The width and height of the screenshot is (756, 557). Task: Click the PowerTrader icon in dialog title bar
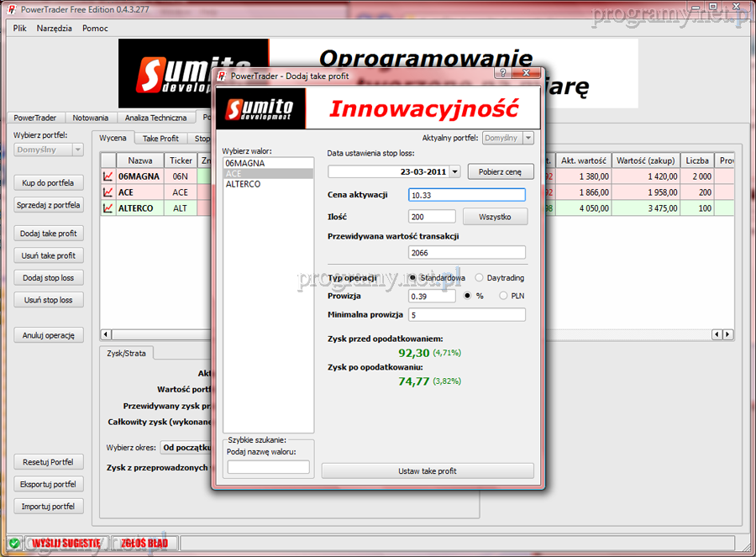pyautogui.click(x=222, y=76)
